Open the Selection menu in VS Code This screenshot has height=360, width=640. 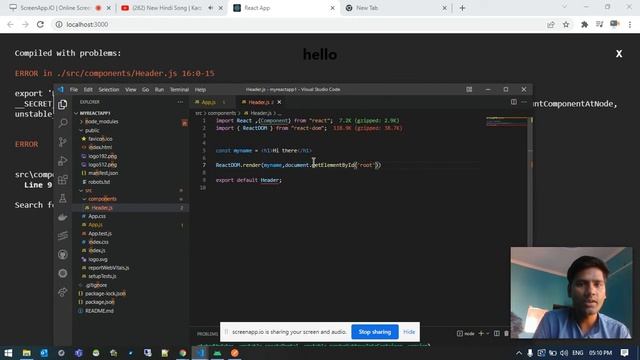[109, 89]
